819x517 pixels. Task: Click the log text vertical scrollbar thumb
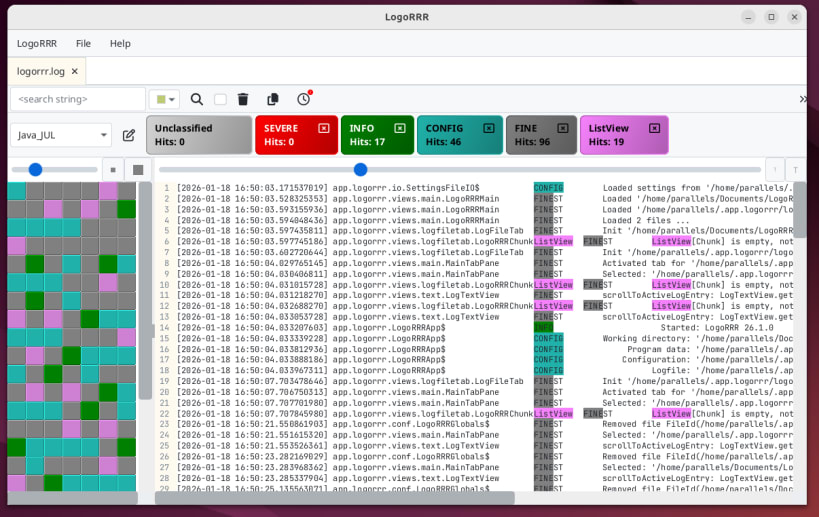[799, 209]
